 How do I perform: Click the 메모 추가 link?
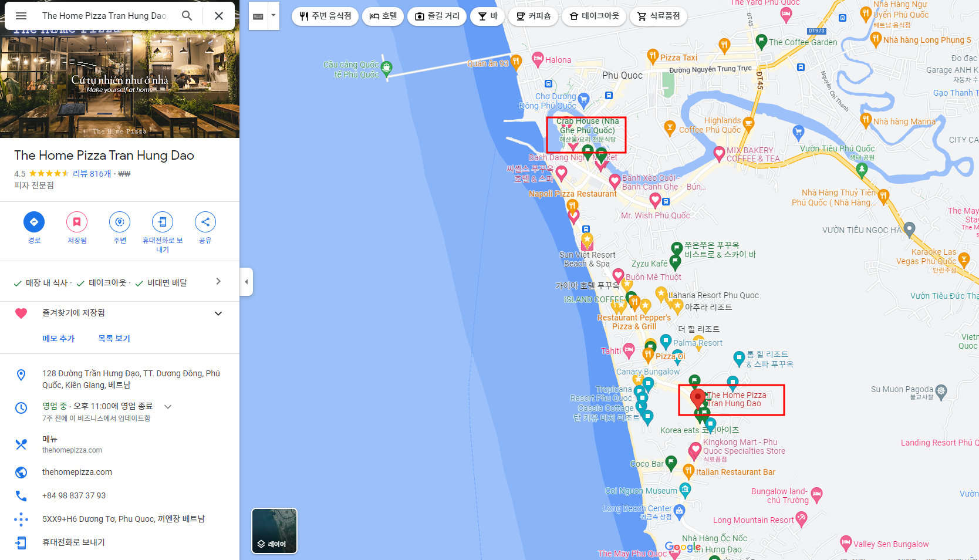click(59, 339)
